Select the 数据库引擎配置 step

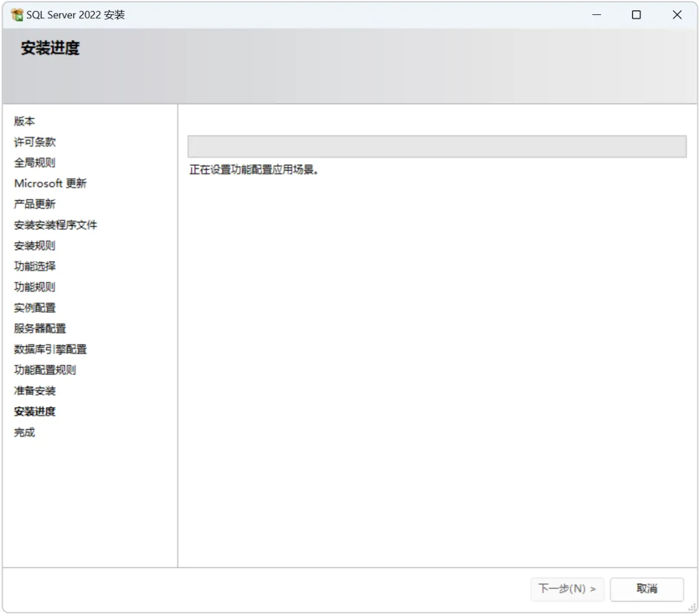50,349
